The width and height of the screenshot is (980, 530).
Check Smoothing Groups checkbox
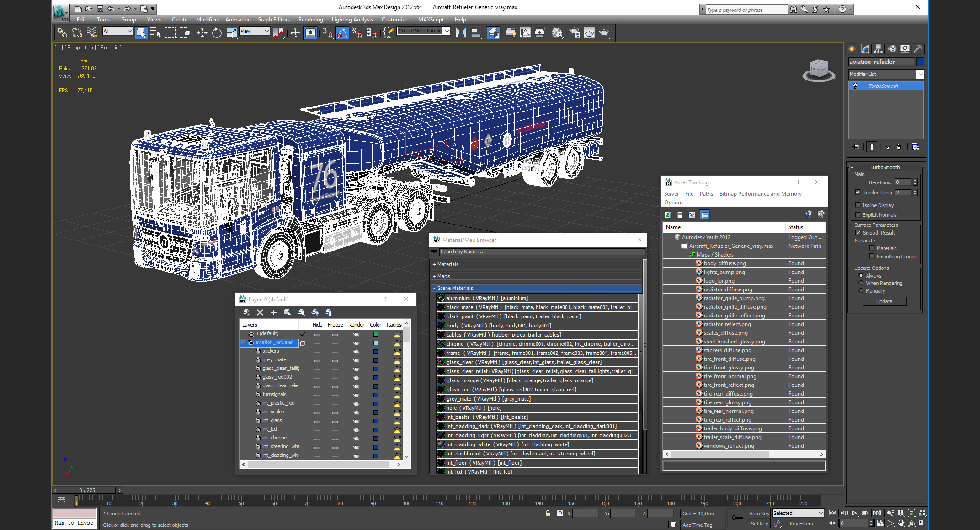tap(872, 257)
